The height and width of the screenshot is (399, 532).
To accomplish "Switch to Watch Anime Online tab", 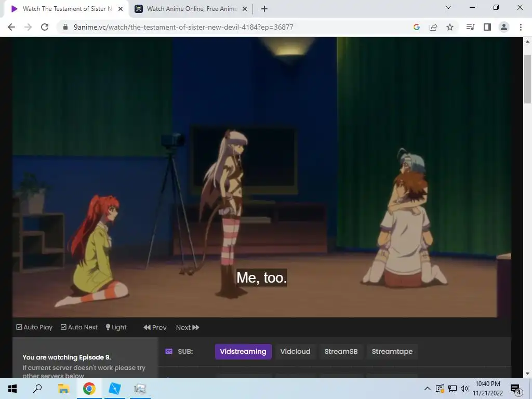I will [x=192, y=9].
